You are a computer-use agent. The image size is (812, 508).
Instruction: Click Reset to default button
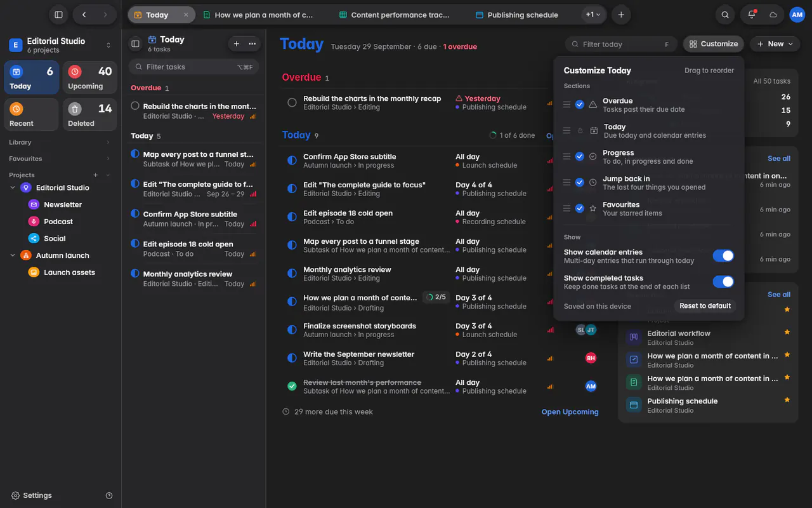click(705, 306)
